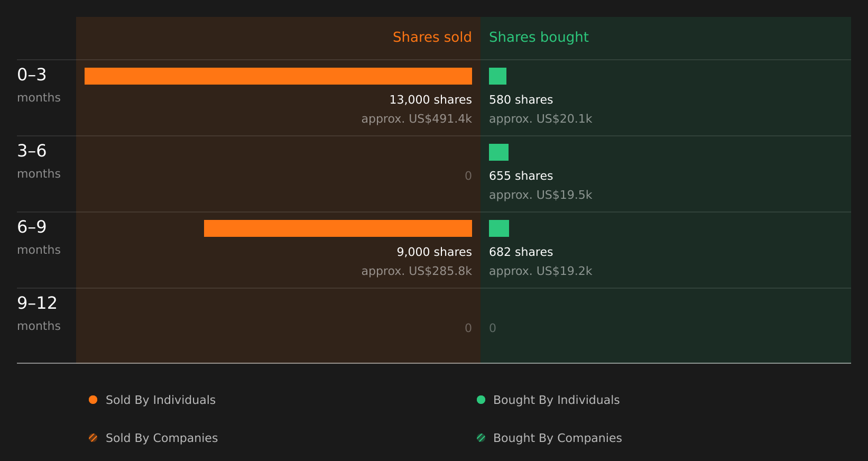Click the approx. US$19.5k amount

(x=540, y=195)
